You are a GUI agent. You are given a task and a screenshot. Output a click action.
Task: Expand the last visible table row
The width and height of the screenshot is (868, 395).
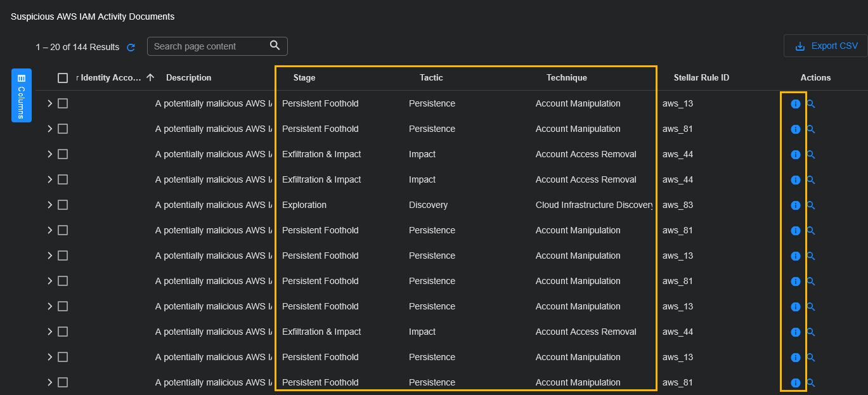pyautogui.click(x=50, y=382)
